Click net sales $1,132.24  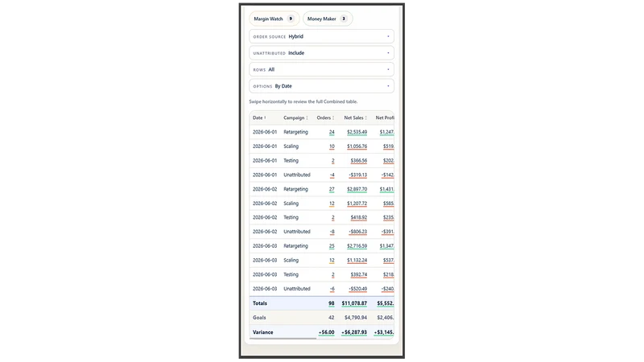coord(357,261)
